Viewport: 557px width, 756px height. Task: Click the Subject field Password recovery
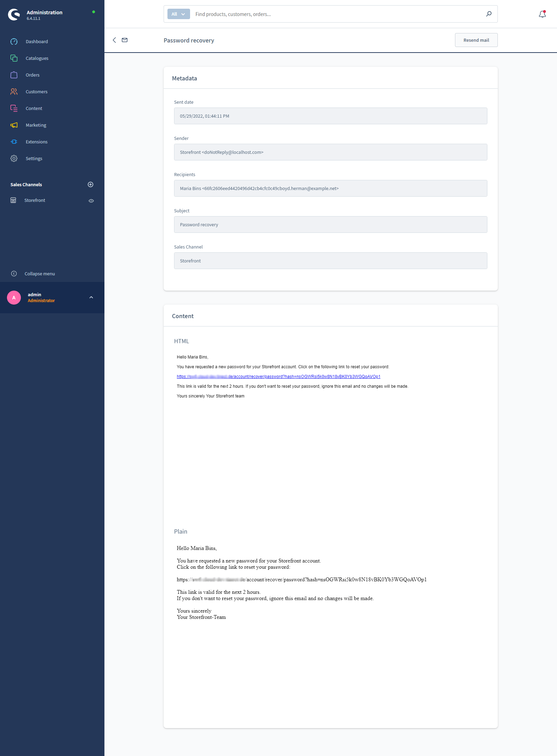[x=331, y=225]
